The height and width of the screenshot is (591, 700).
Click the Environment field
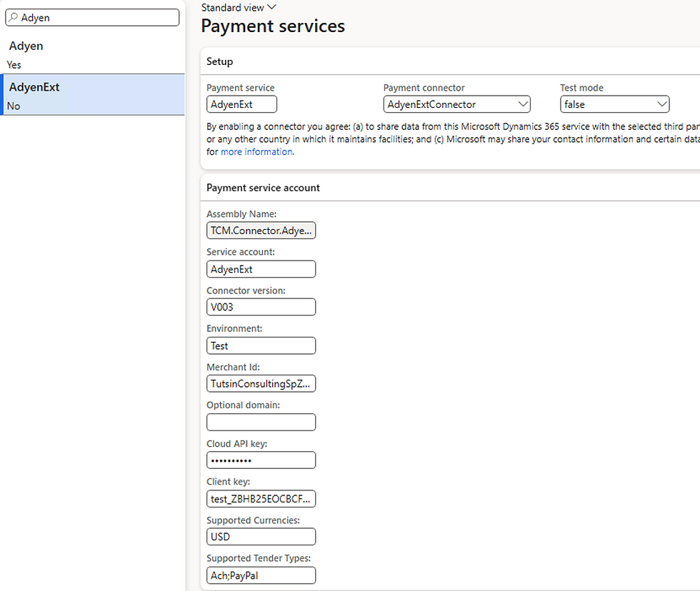261,345
